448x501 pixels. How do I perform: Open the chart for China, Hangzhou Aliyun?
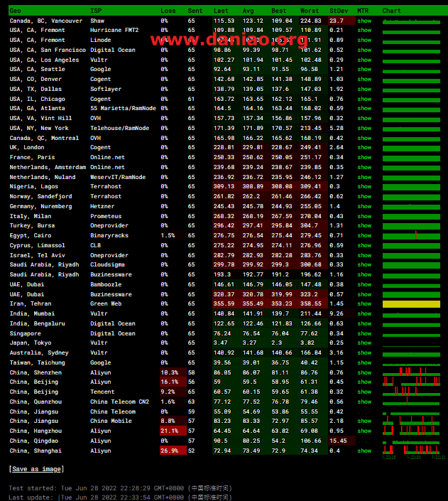[x=411, y=430]
